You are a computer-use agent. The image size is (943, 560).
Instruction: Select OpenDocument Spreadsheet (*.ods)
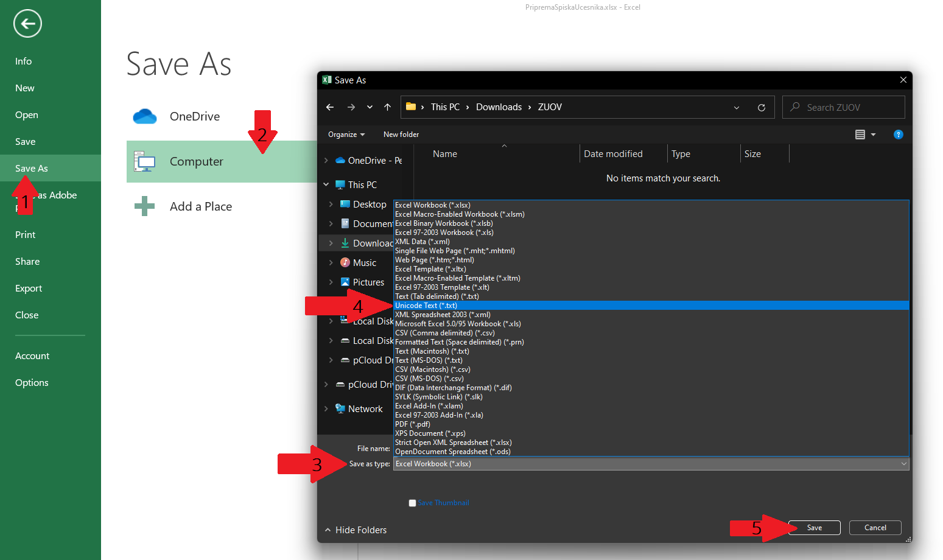coord(651,452)
